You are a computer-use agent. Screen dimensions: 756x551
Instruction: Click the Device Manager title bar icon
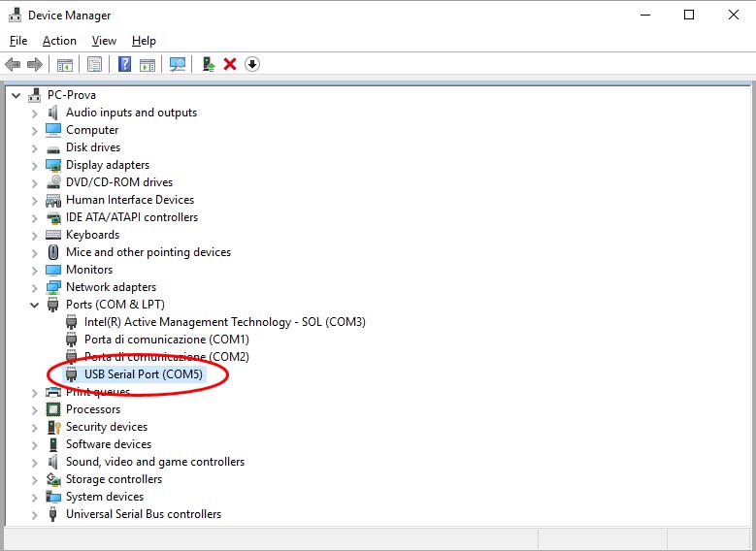pyautogui.click(x=15, y=15)
